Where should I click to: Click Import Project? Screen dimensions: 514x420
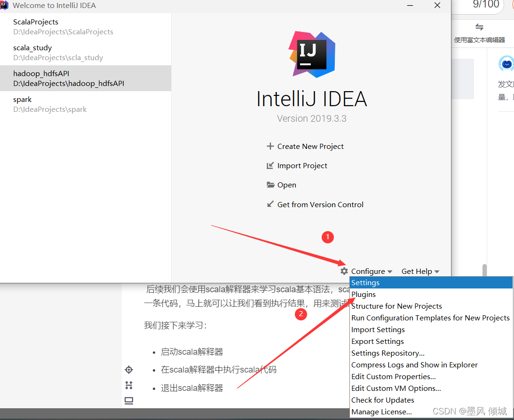302,166
